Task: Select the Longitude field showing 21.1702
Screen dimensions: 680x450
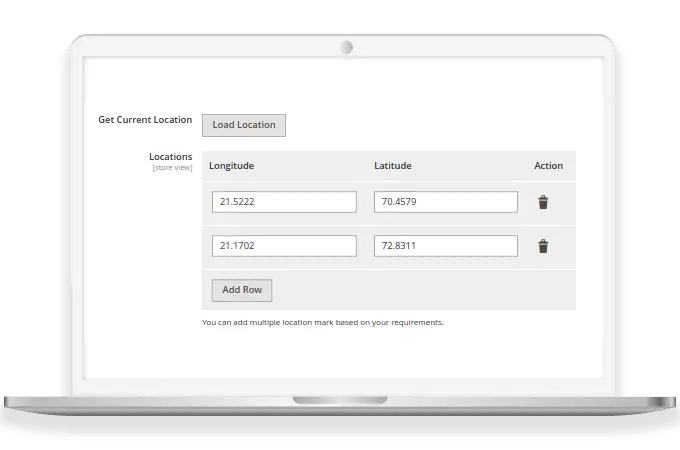Action: pos(284,246)
